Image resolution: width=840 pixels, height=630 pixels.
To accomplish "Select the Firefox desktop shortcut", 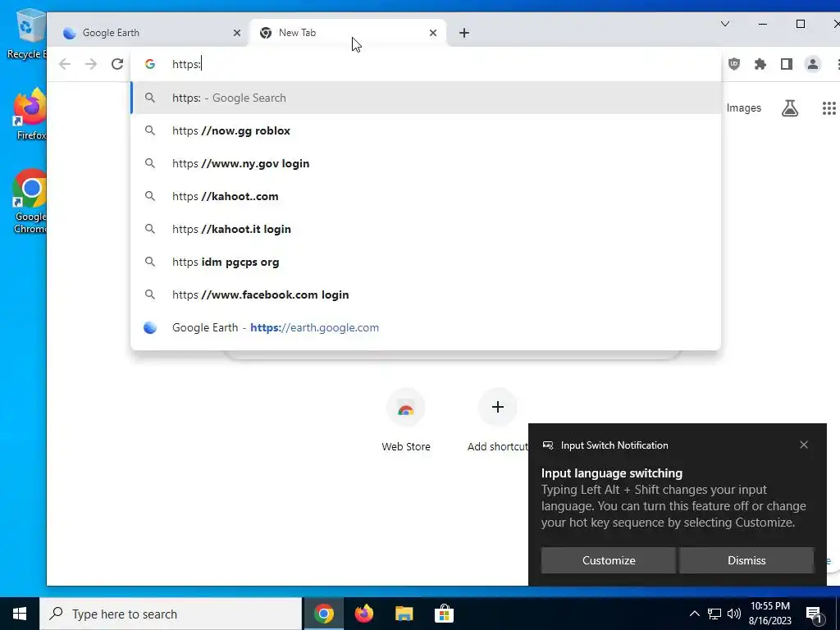I will 30,115.
